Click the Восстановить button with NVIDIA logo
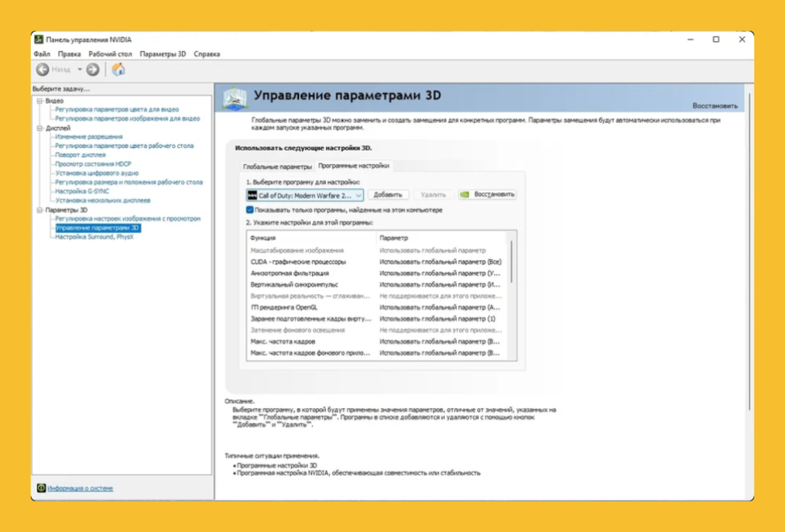785x532 pixels. click(487, 194)
